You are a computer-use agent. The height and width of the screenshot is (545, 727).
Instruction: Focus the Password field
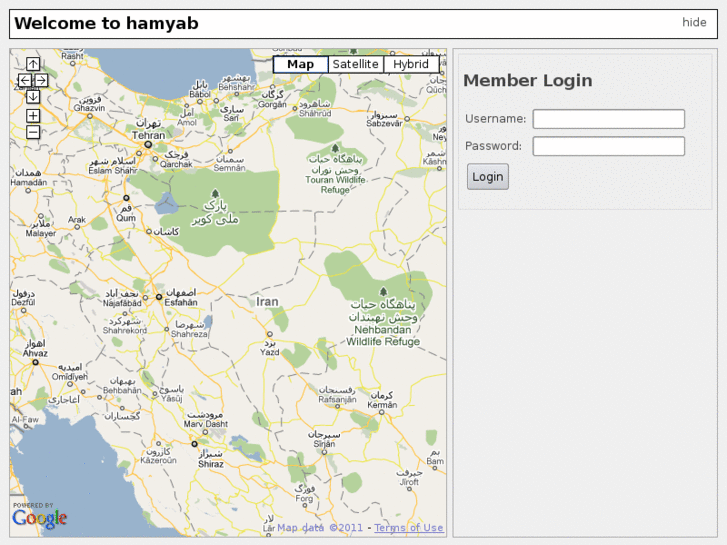pyautogui.click(x=608, y=146)
